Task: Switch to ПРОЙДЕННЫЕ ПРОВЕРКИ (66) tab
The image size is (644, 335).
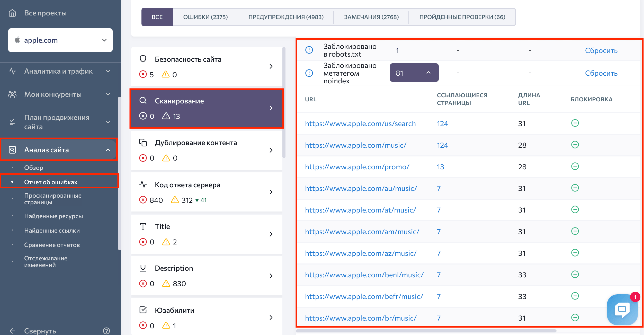Action: (x=462, y=17)
